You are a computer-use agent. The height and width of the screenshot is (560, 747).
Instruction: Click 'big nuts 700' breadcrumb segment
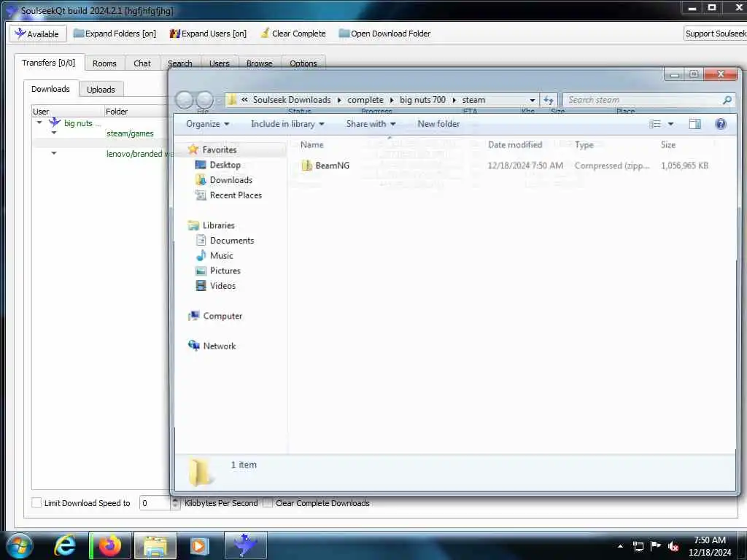click(x=422, y=100)
